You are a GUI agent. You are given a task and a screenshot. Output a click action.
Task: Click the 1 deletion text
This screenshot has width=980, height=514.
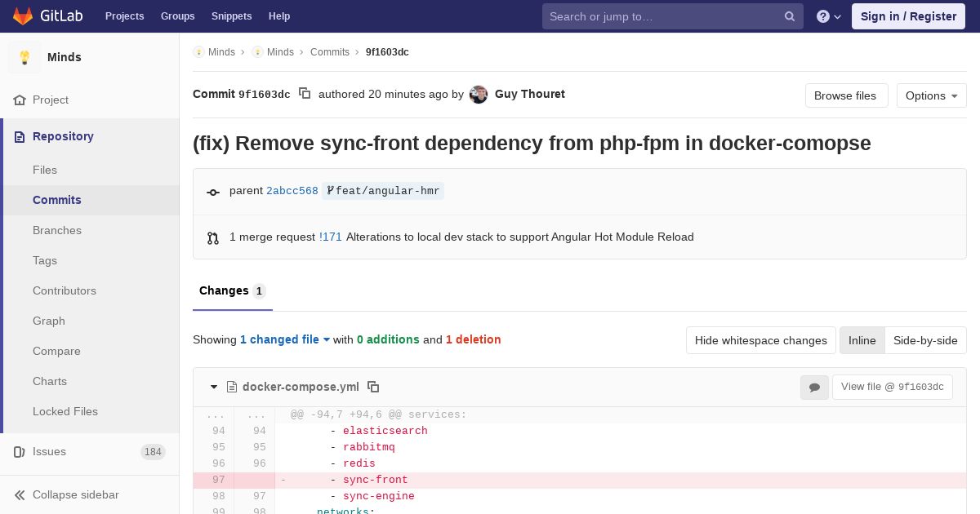pyautogui.click(x=473, y=339)
